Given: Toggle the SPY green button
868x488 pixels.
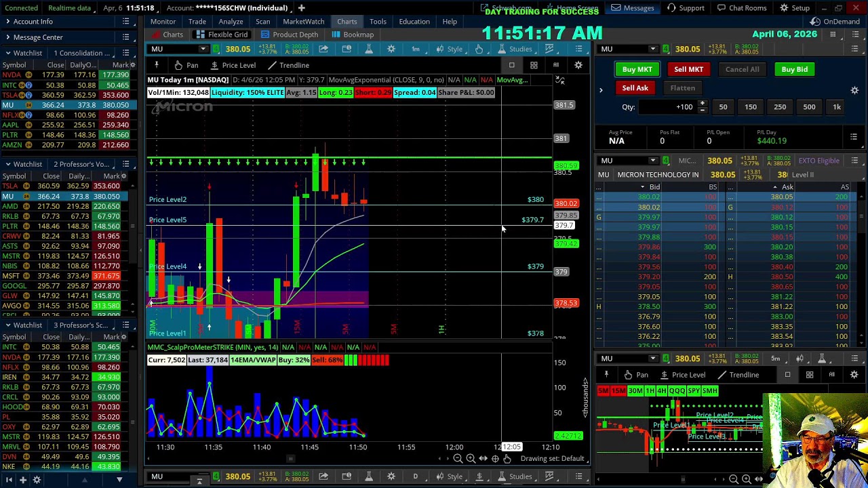Looking at the screenshot, I should [694, 391].
